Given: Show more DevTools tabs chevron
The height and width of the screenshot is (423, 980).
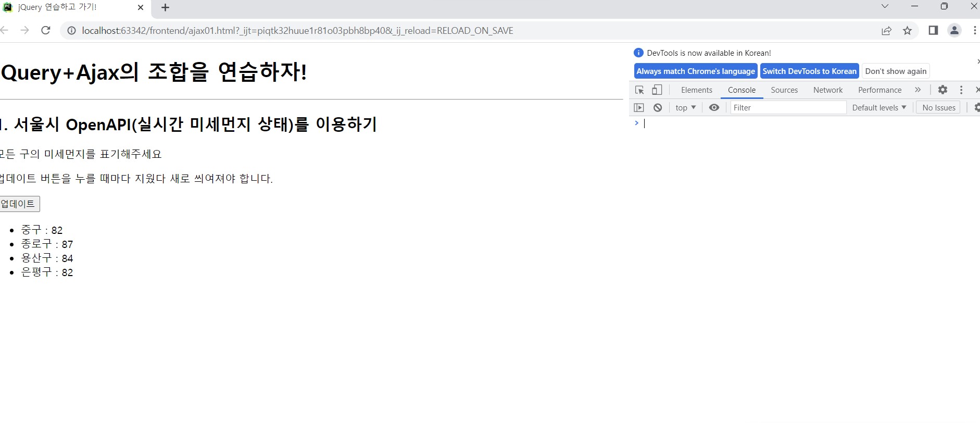Looking at the screenshot, I should pyautogui.click(x=918, y=90).
